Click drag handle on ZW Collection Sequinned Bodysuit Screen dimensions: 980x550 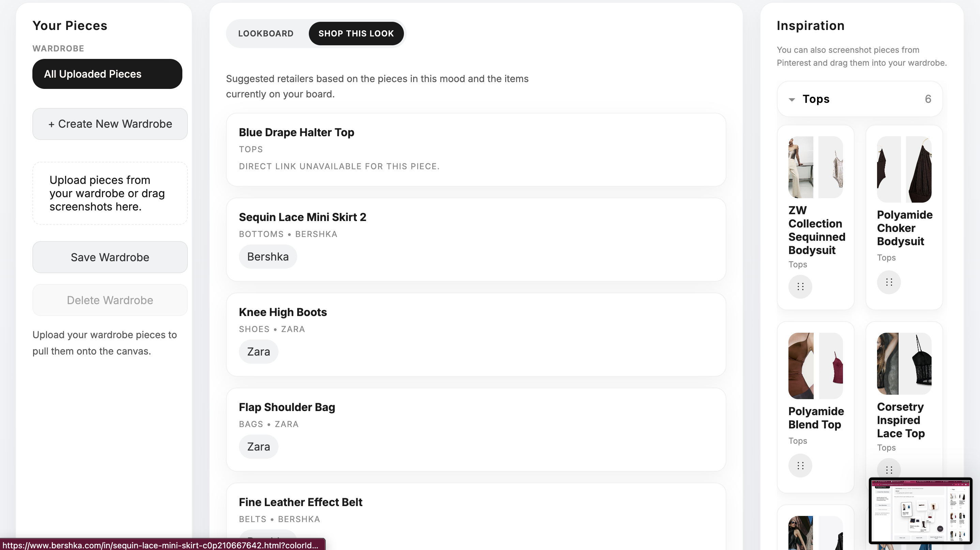coord(800,286)
